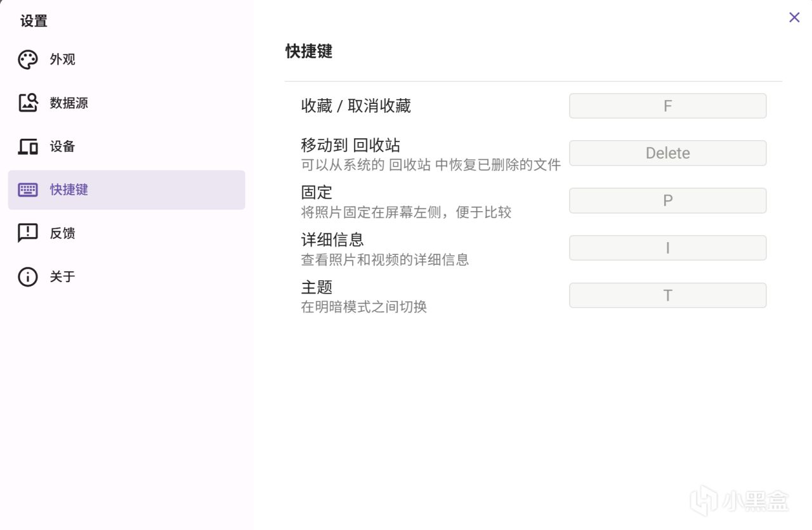The width and height of the screenshot is (812, 530).
Task: Click the 详细信息 shortcut field showing I
Action: click(x=667, y=248)
